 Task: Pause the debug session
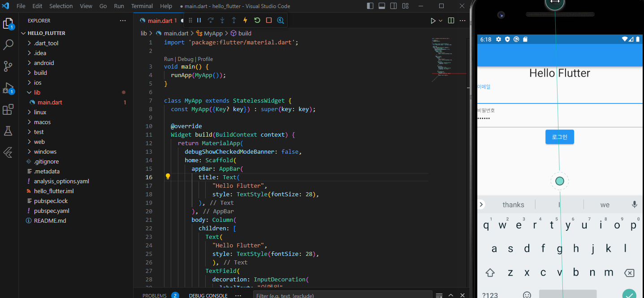[x=199, y=20]
